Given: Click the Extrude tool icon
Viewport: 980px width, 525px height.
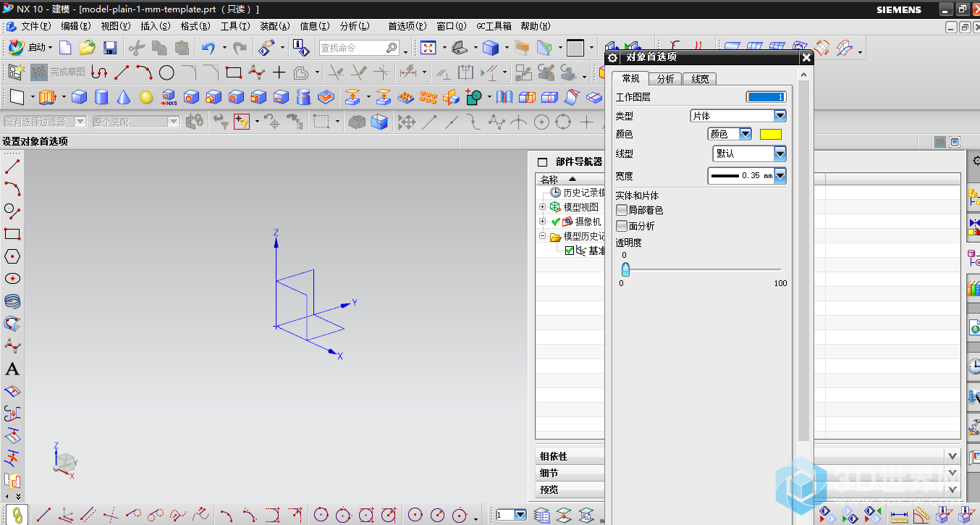Looking at the screenshot, I should [x=47, y=97].
